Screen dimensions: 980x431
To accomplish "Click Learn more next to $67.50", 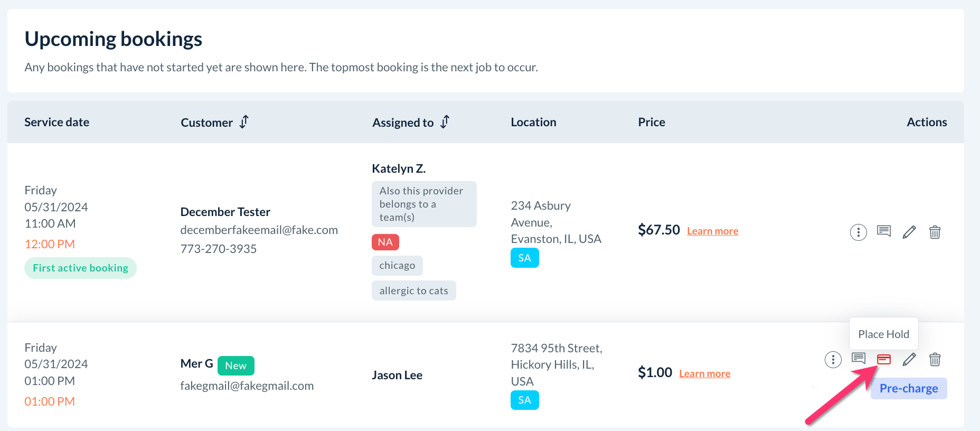I will click(x=712, y=231).
